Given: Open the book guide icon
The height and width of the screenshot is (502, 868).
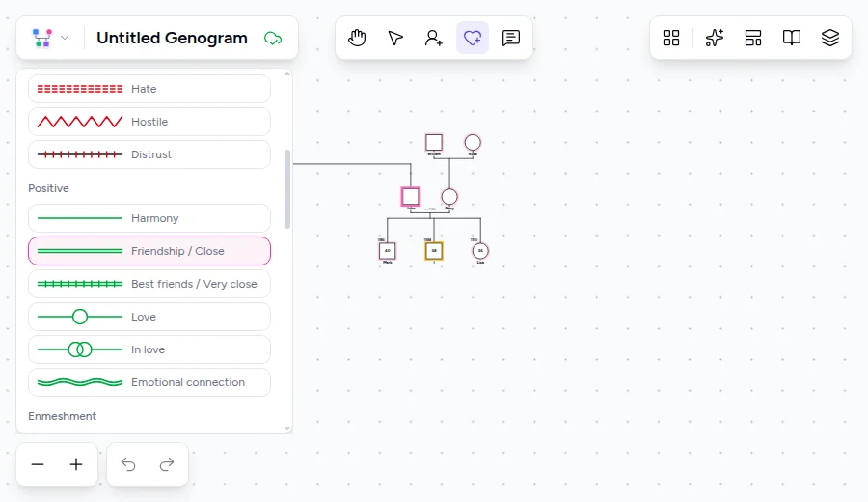Looking at the screenshot, I should 792,38.
